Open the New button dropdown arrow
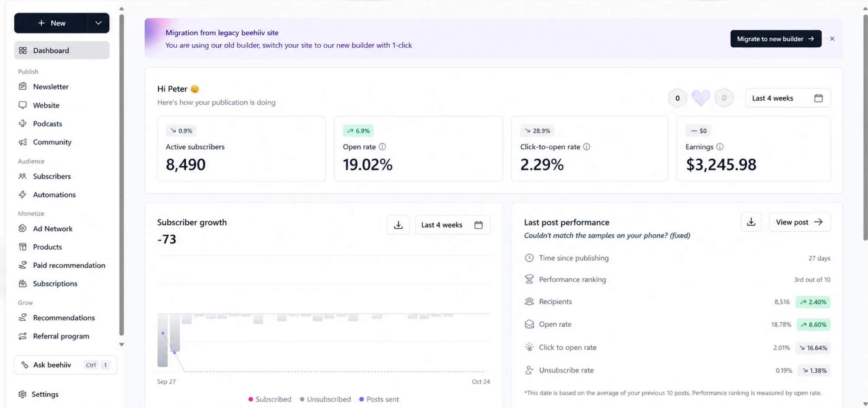Viewport: 868px width, 408px height. point(99,23)
